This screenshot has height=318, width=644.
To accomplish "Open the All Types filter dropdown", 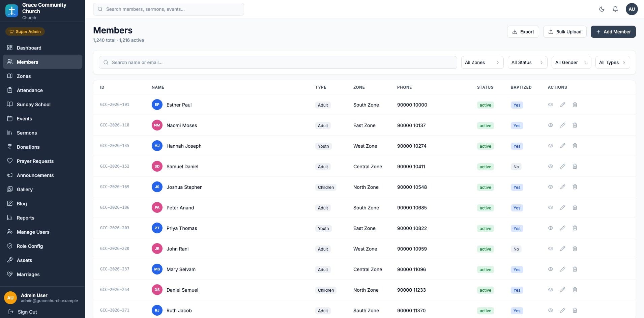I will [613, 62].
